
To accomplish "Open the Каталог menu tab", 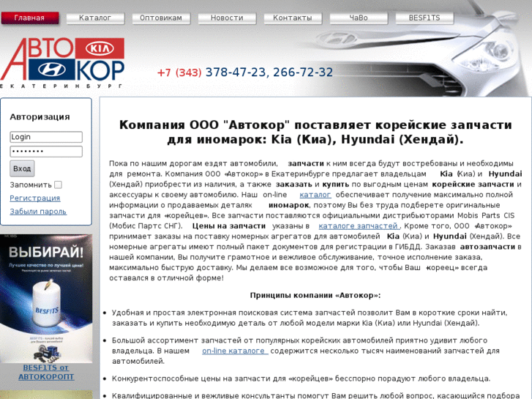I will point(95,18).
